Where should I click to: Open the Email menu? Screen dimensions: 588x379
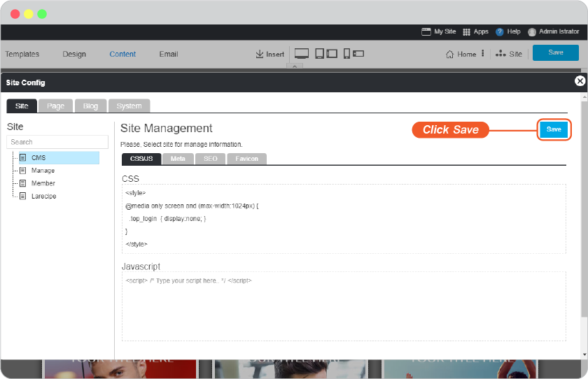169,54
